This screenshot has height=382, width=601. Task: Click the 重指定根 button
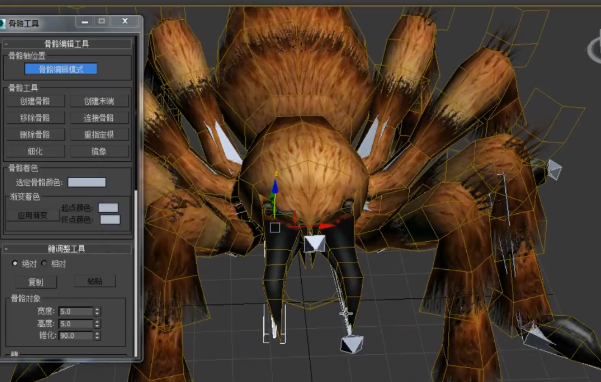[x=99, y=134]
